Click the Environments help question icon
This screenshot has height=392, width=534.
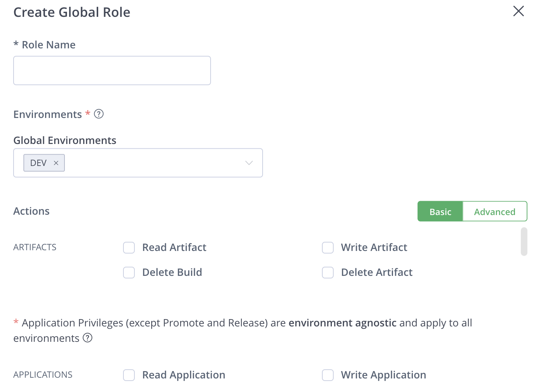point(99,114)
